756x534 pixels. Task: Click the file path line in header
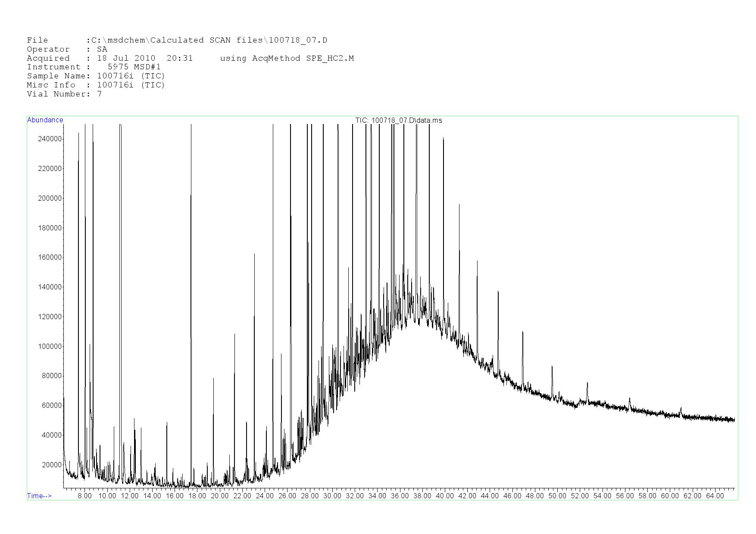[177, 40]
